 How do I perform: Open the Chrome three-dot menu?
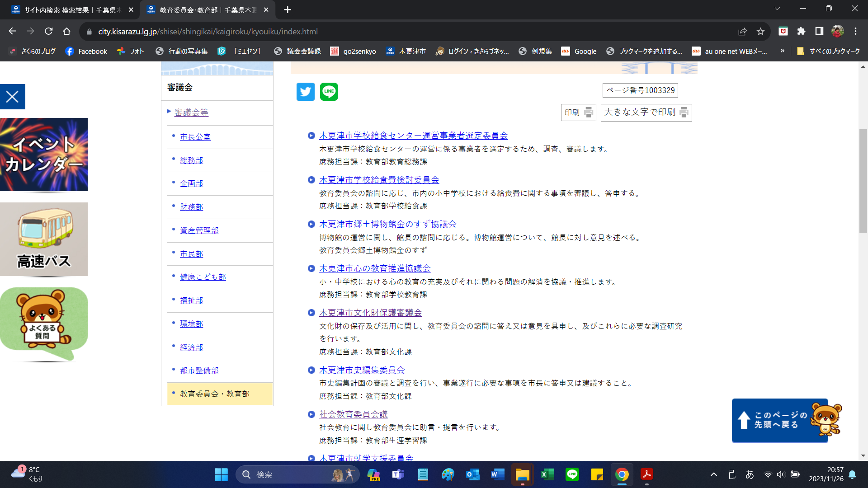pyautogui.click(x=855, y=31)
